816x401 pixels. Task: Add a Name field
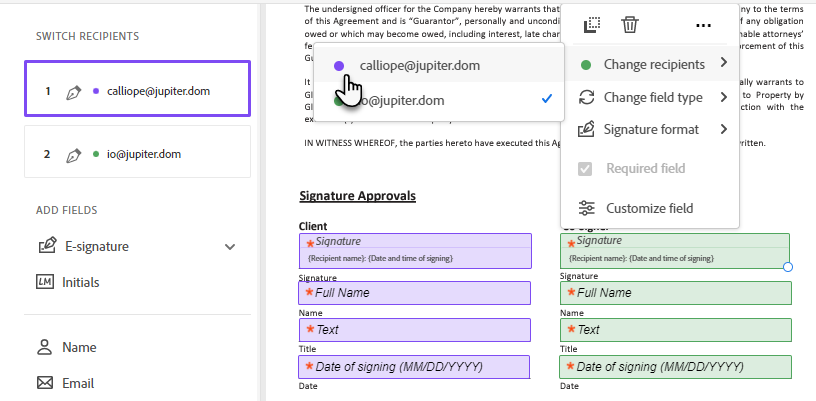[x=79, y=347]
